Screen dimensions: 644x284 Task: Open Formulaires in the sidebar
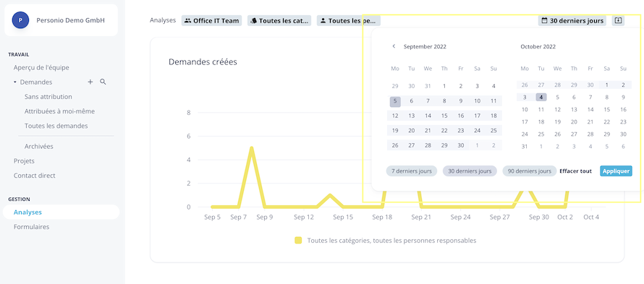[31, 227]
